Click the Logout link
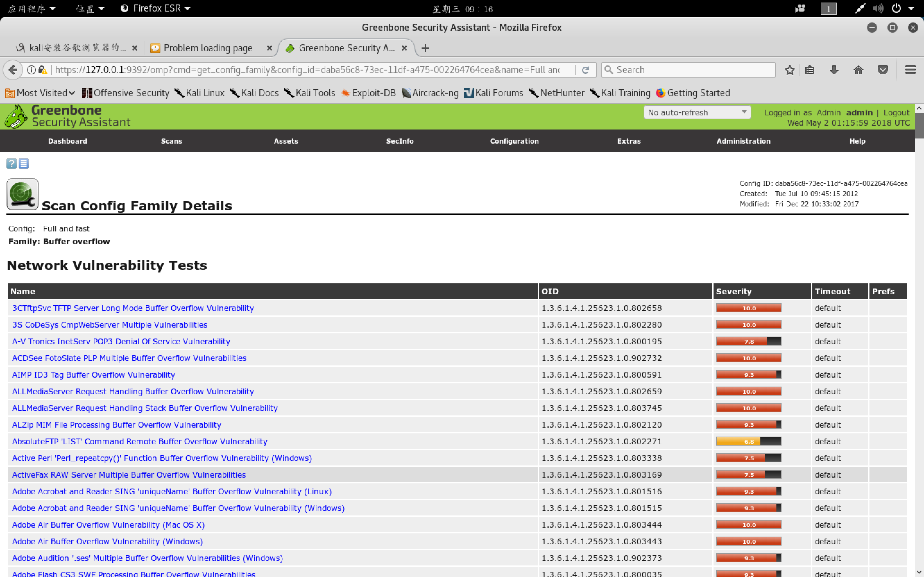This screenshot has width=924, height=577. [896, 113]
